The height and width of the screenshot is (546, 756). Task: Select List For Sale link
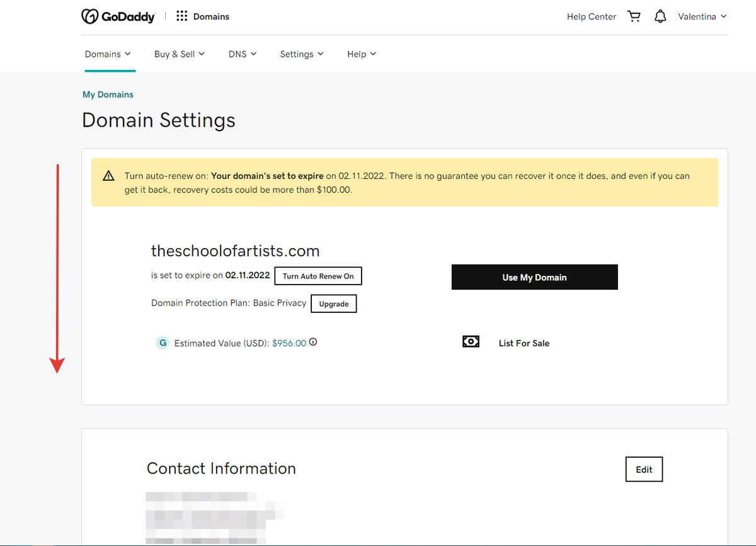pyautogui.click(x=524, y=343)
